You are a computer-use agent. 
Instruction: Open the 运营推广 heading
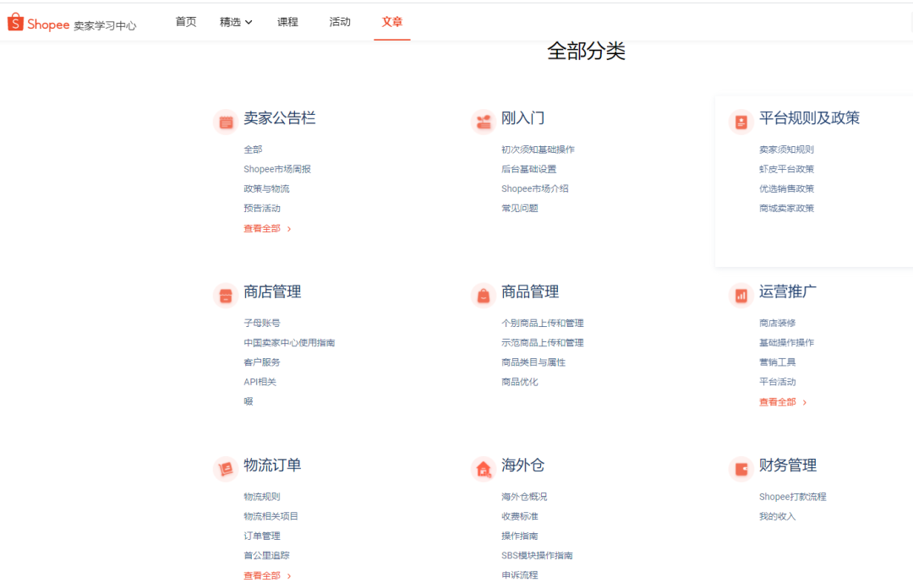point(787,291)
